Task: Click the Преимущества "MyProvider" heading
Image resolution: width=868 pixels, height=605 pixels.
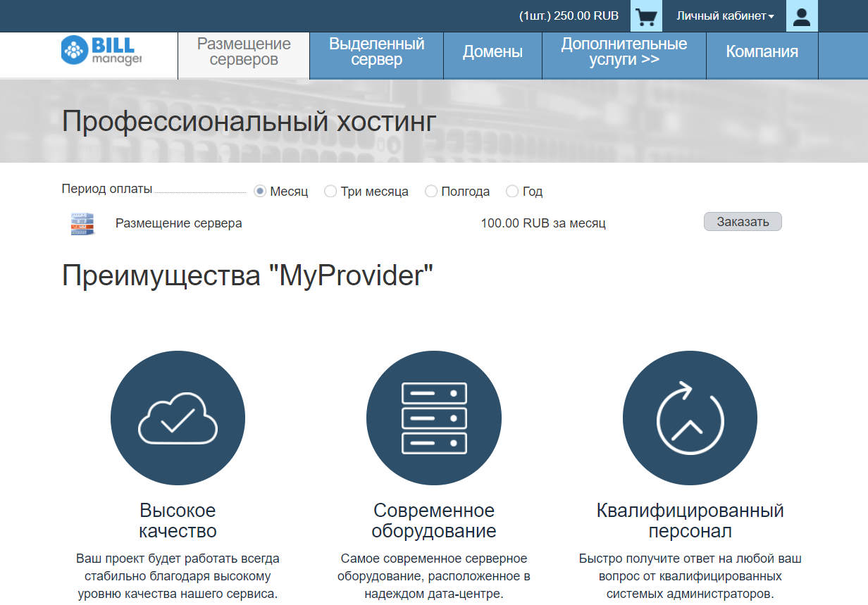Action: click(x=247, y=275)
